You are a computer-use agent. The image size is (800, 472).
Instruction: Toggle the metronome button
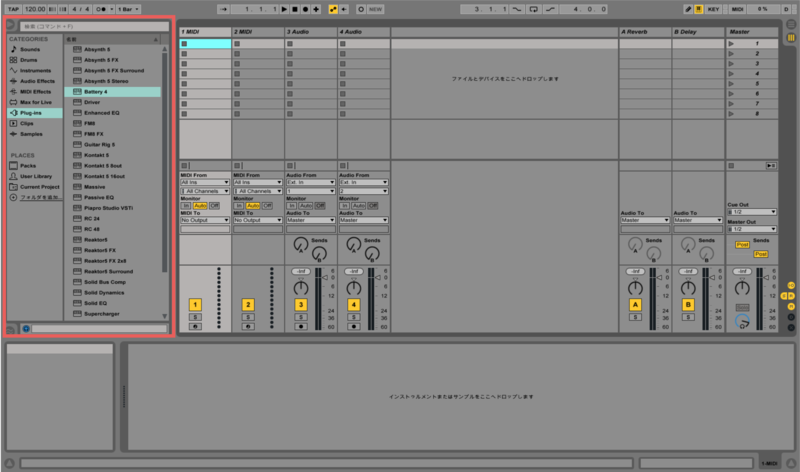pyautogui.click(x=103, y=9)
